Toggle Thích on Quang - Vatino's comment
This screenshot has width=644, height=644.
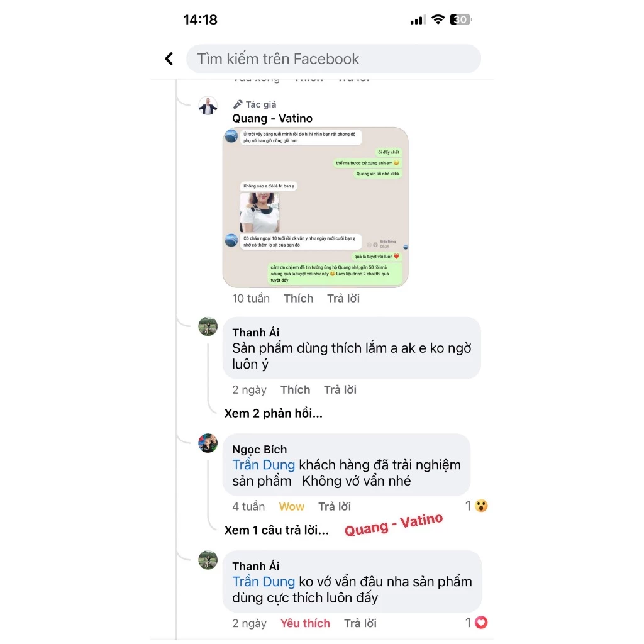[298, 298]
